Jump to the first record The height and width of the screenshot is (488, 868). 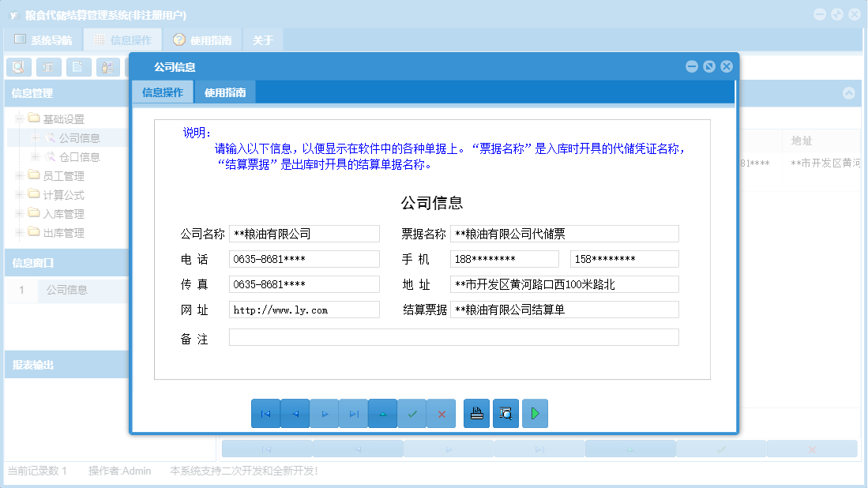coord(265,413)
